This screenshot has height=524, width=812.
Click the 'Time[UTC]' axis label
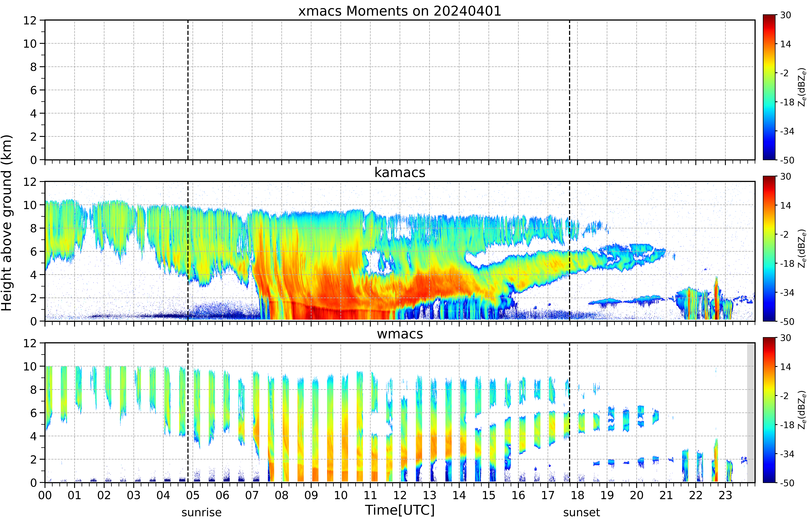click(x=400, y=510)
